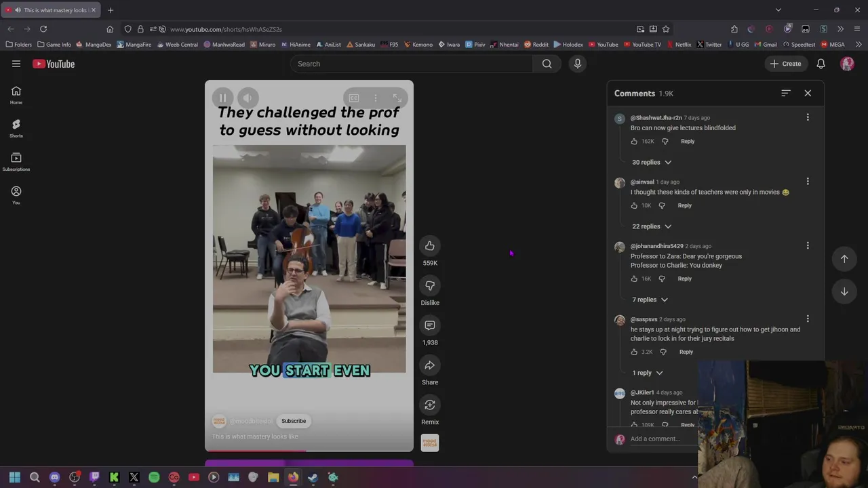868x488 pixels.
Task: Open the Windows Start menu
Action: 15,477
